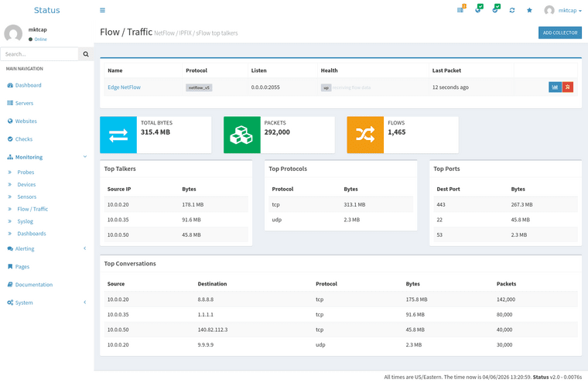The image size is (588, 383).
Task: Open Sensors under Monitoring
Action: click(x=26, y=197)
